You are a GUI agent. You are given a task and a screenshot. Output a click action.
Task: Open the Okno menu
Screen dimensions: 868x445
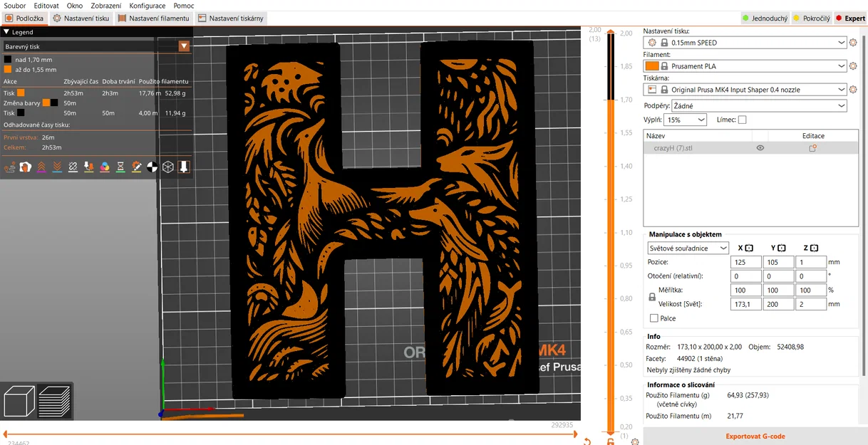tap(75, 6)
